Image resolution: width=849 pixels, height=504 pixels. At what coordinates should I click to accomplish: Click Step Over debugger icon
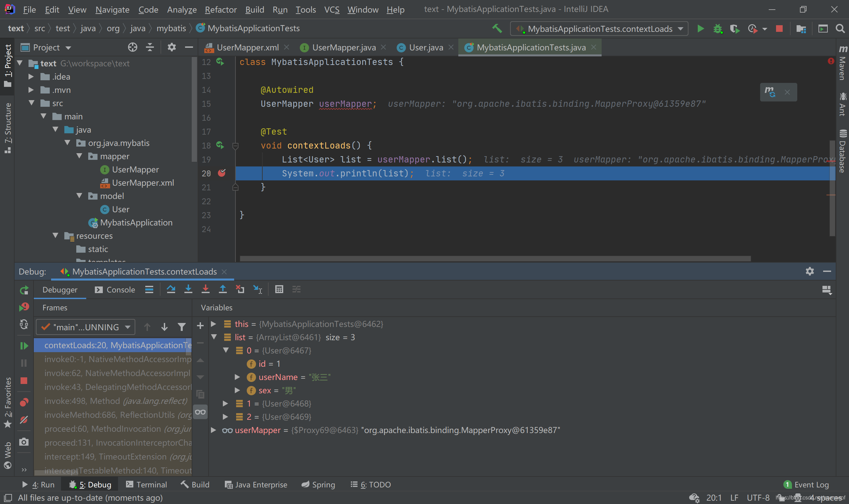(x=171, y=289)
